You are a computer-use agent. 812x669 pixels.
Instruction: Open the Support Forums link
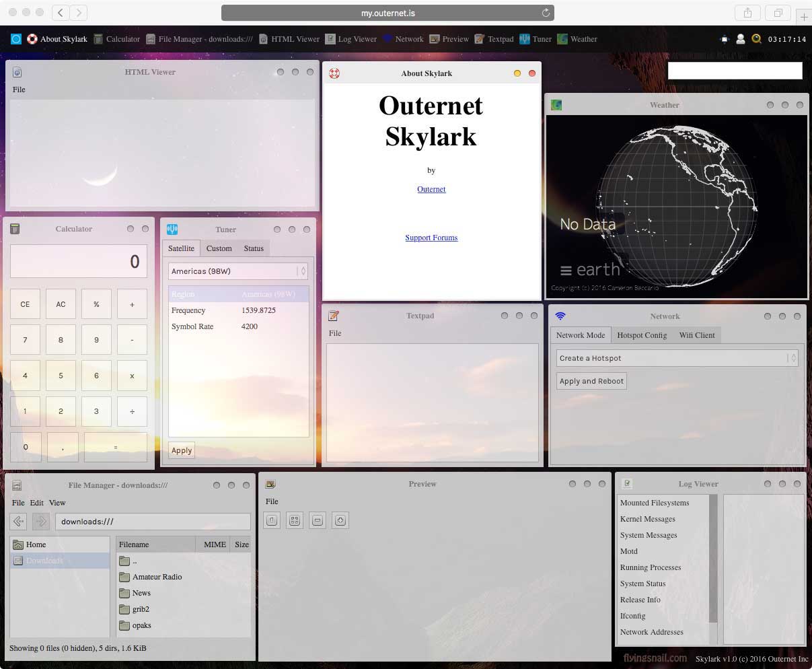pyautogui.click(x=431, y=238)
